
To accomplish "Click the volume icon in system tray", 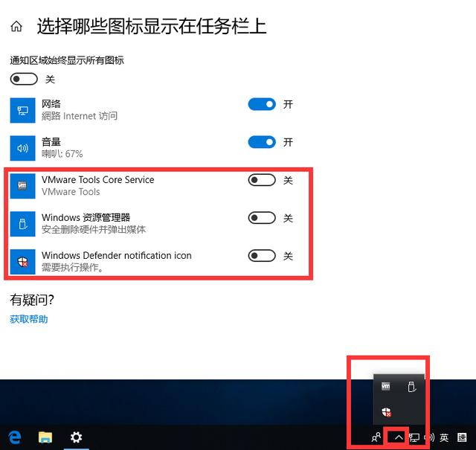I will (431, 437).
